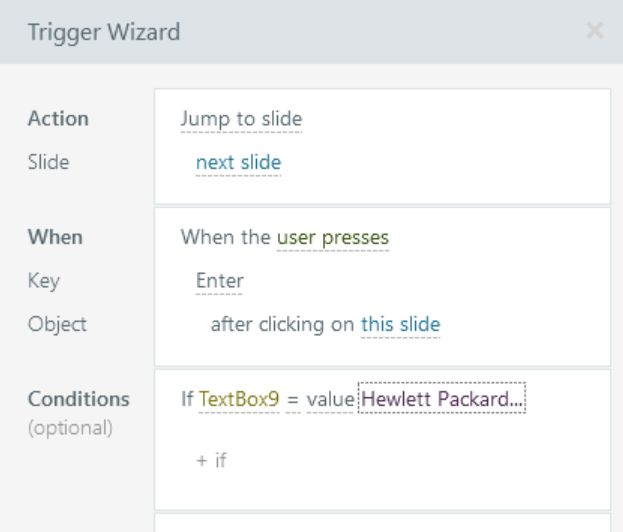
Task: Click the '(optional)' hint text
Action: (x=70, y=429)
